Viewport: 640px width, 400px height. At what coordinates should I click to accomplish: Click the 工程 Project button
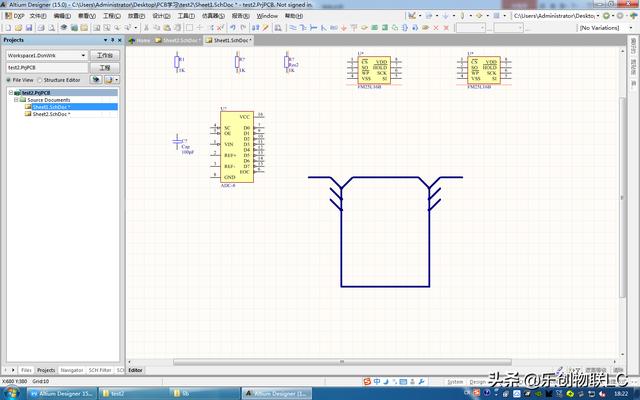pos(104,68)
